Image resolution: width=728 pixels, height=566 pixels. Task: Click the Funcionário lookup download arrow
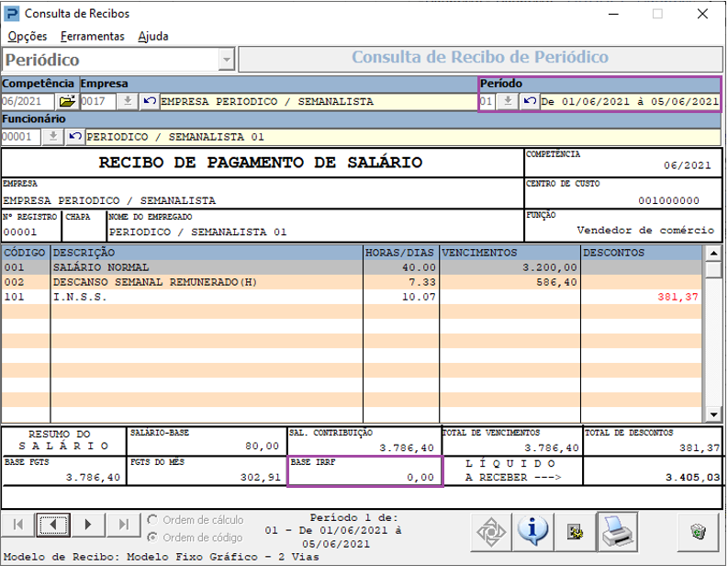[53, 137]
